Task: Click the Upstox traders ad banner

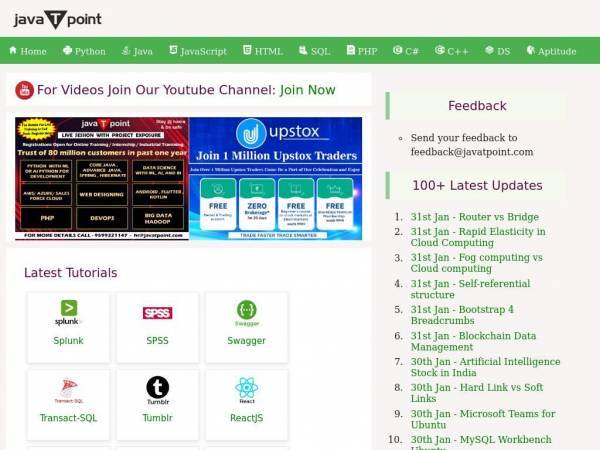Action: [276, 179]
